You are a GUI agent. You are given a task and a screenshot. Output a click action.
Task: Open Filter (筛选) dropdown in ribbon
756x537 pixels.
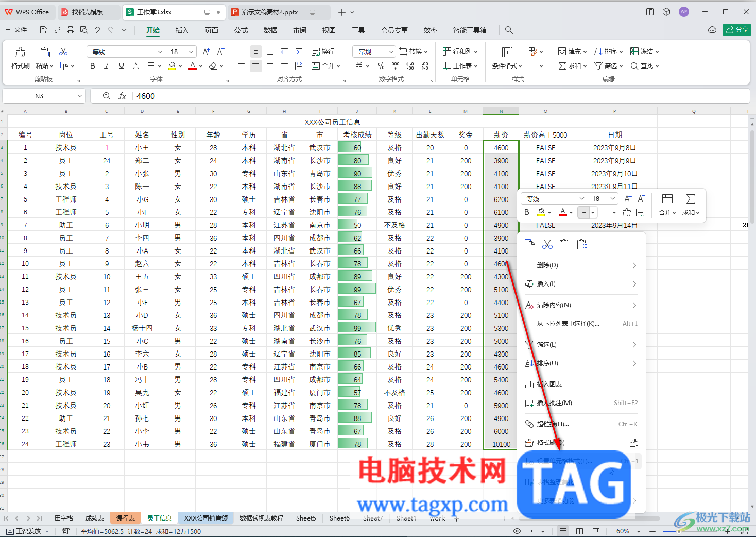tap(608, 66)
